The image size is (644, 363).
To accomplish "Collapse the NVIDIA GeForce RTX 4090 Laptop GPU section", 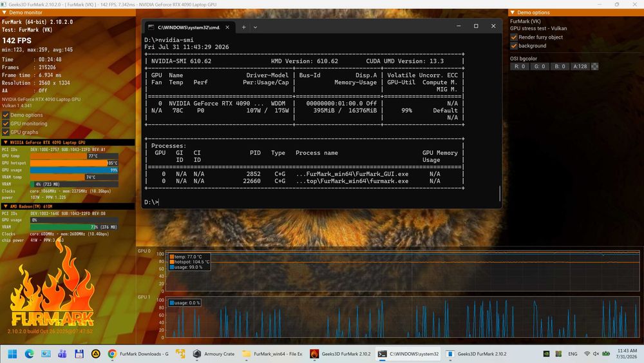I will (5, 142).
